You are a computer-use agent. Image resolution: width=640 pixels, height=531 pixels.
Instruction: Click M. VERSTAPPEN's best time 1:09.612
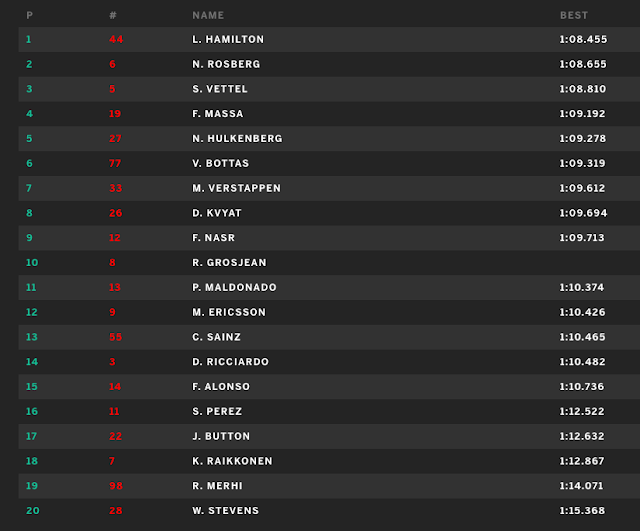point(583,188)
